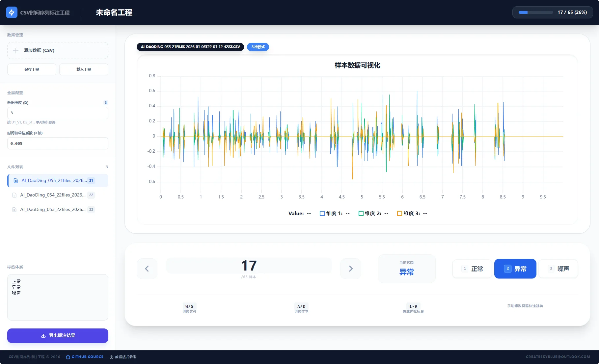599x364 pixels.
Task: Click the file icon of AI_DaoDing_053 entry
Action: pyautogui.click(x=14, y=210)
